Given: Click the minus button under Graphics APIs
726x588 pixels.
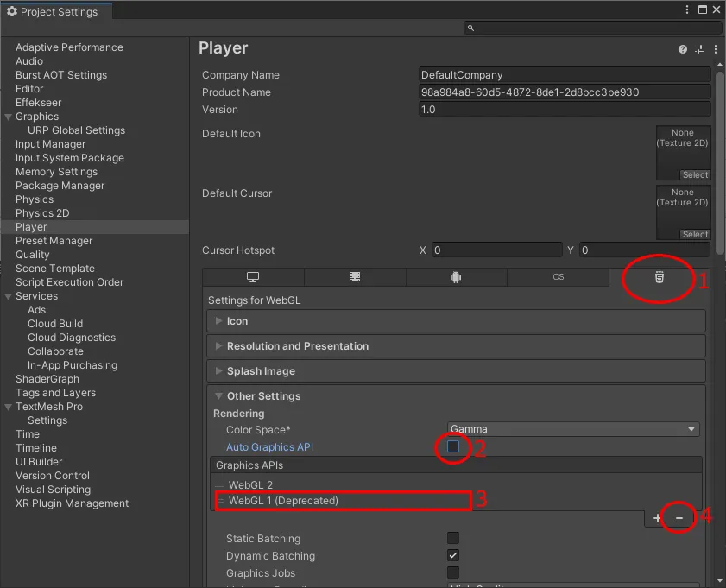Looking at the screenshot, I should [x=679, y=517].
